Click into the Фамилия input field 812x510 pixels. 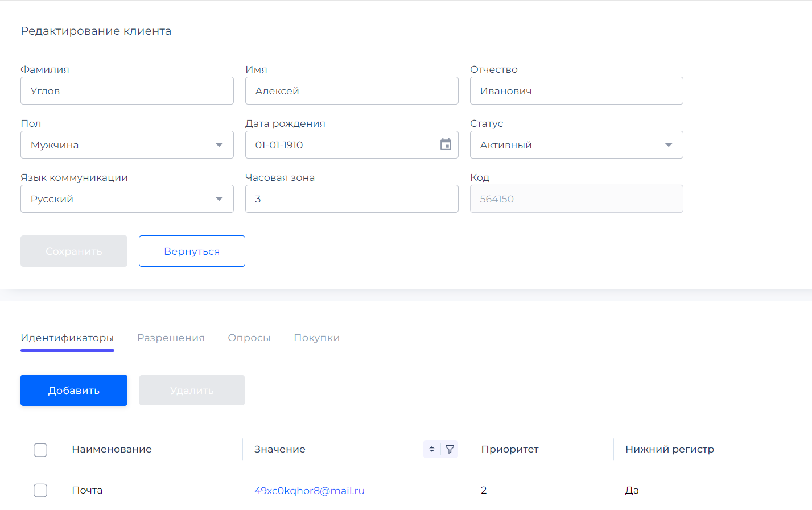[127, 91]
